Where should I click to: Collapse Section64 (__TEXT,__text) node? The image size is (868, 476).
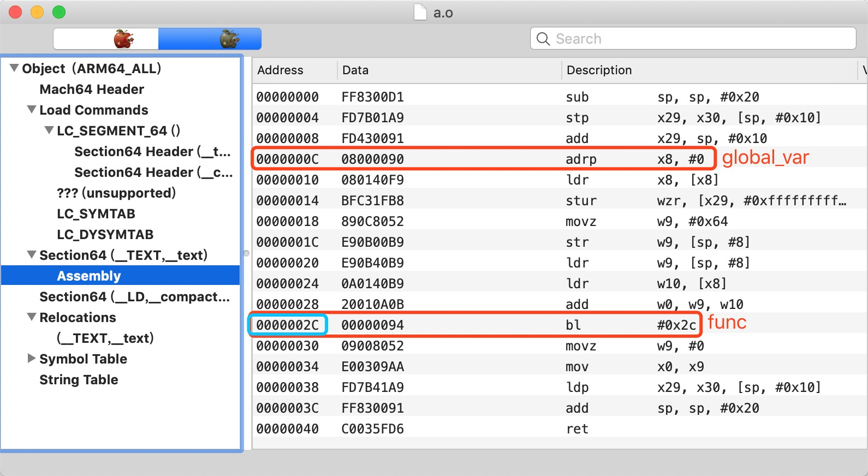coord(32,255)
